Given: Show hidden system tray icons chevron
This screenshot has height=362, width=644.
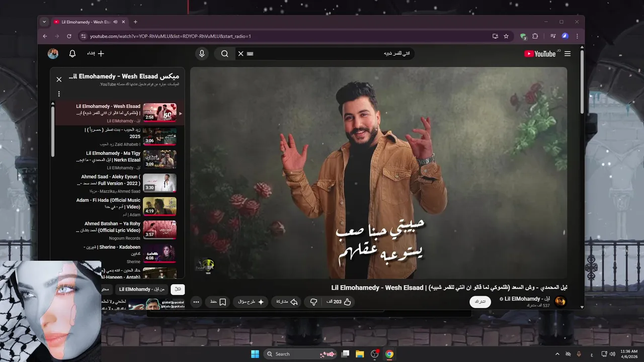Looking at the screenshot, I should tap(557, 354).
